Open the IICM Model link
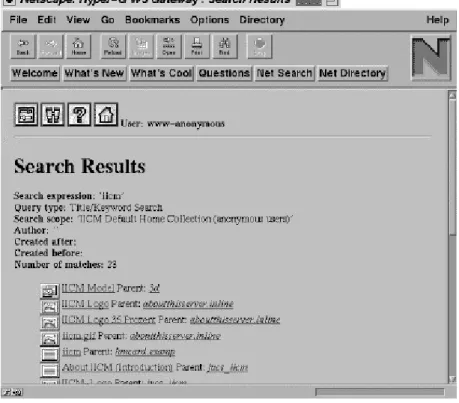This screenshot has width=459, height=403. [88, 288]
